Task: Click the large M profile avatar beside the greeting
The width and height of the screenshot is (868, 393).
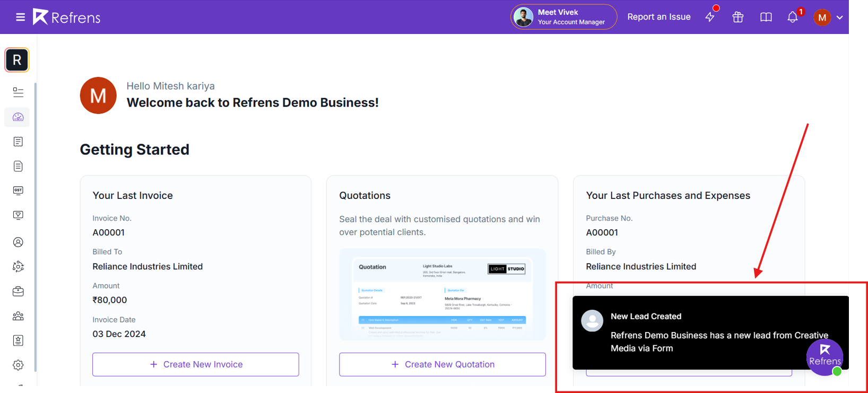Action: [x=98, y=95]
